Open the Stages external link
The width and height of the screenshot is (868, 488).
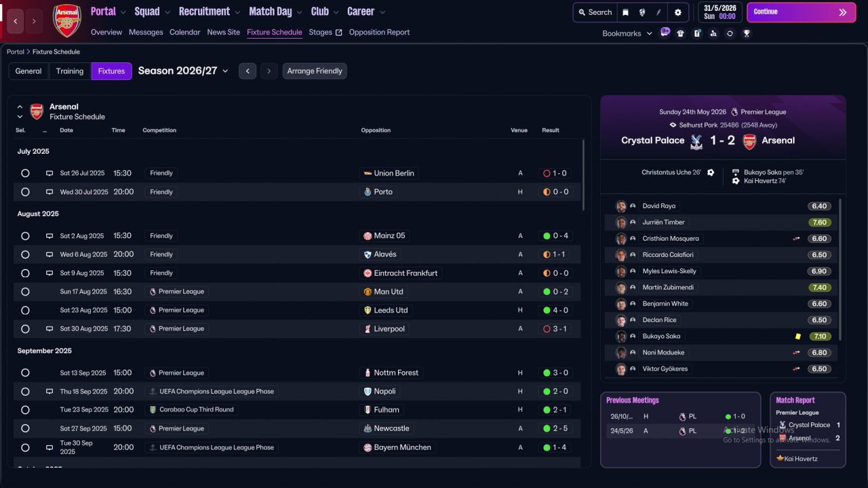325,32
